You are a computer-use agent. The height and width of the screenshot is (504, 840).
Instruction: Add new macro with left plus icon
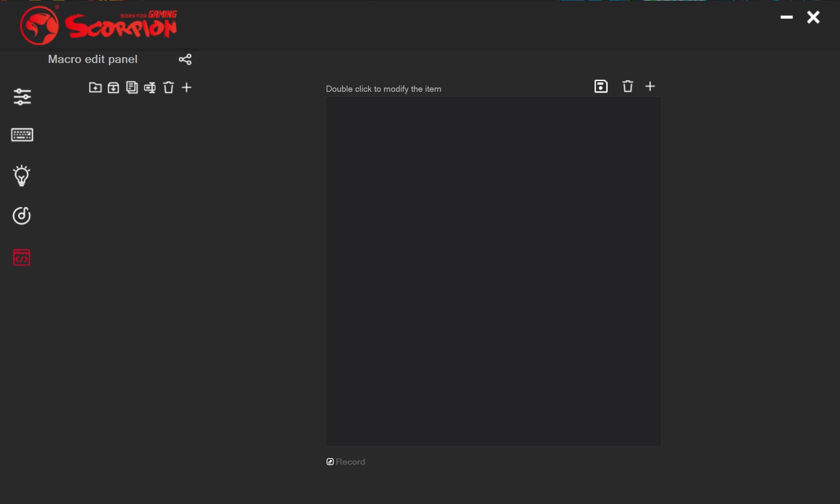(x=187, y=87)
